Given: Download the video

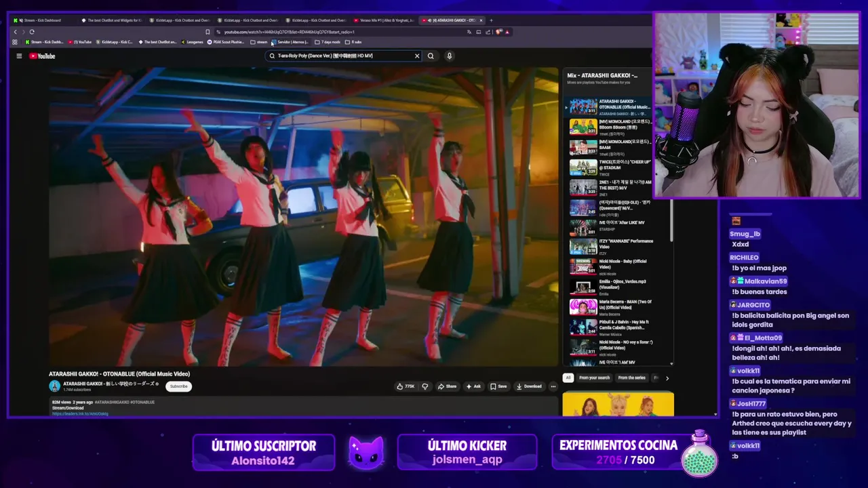Looking at the screenshot, I should [529, 386].
